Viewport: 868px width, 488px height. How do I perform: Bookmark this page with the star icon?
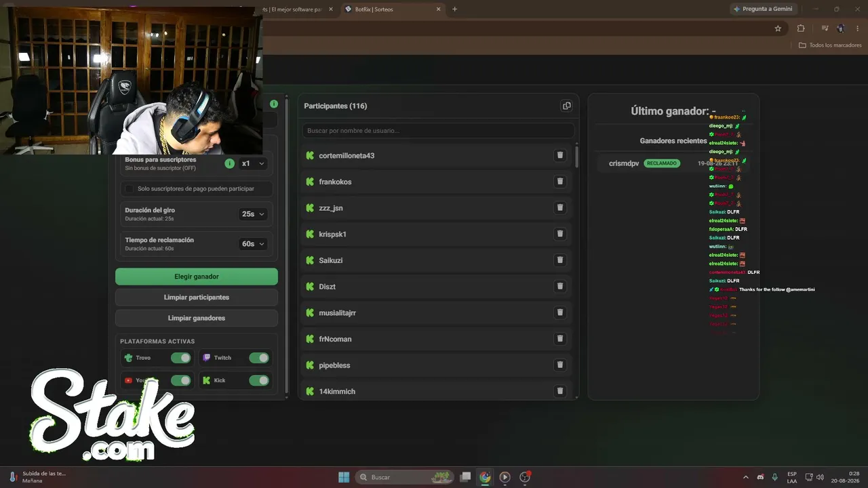pyautogui.click(x=778, y=28)
